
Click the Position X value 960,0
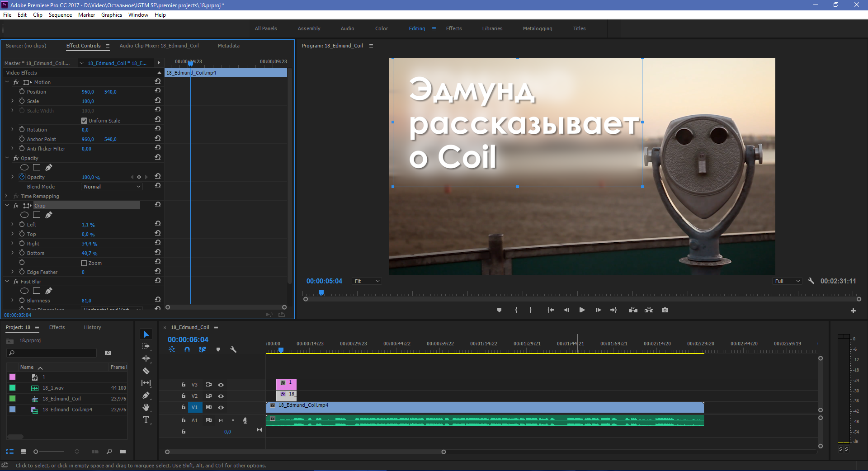click(x=88, y=92)
